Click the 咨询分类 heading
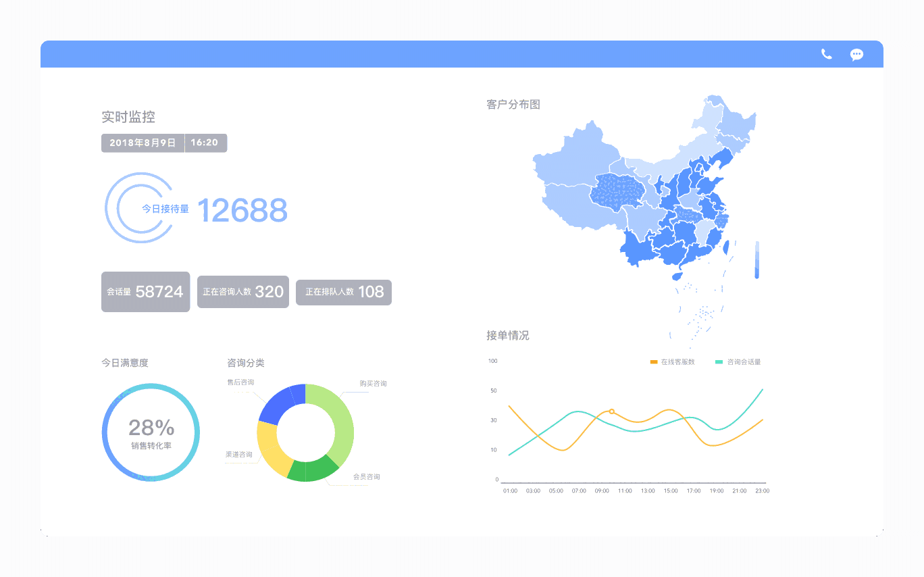The height and width of the screenshot is (577, 924). point(246,363)
